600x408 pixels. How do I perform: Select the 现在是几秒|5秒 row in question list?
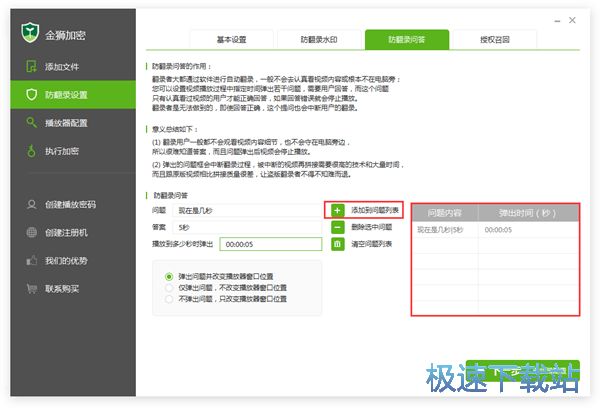(x=495, y=230)
